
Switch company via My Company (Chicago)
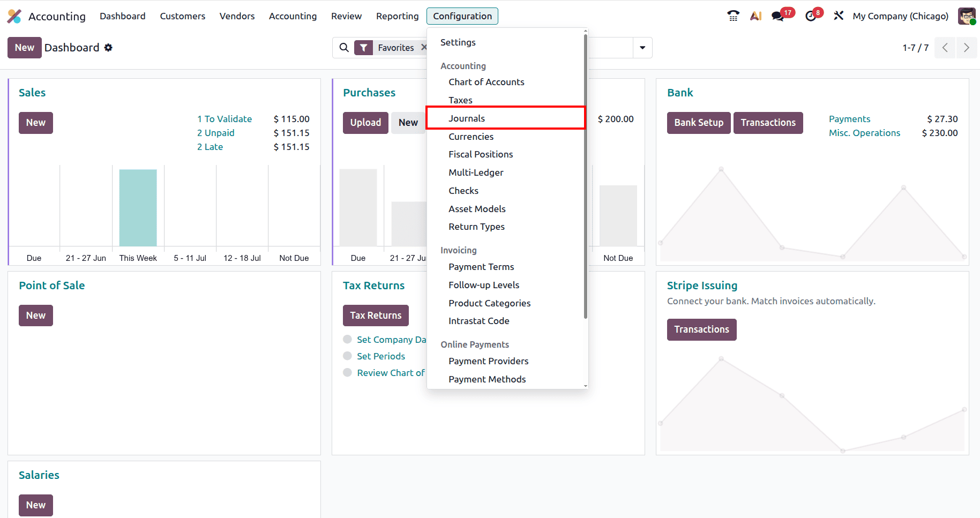coord(901,16)
